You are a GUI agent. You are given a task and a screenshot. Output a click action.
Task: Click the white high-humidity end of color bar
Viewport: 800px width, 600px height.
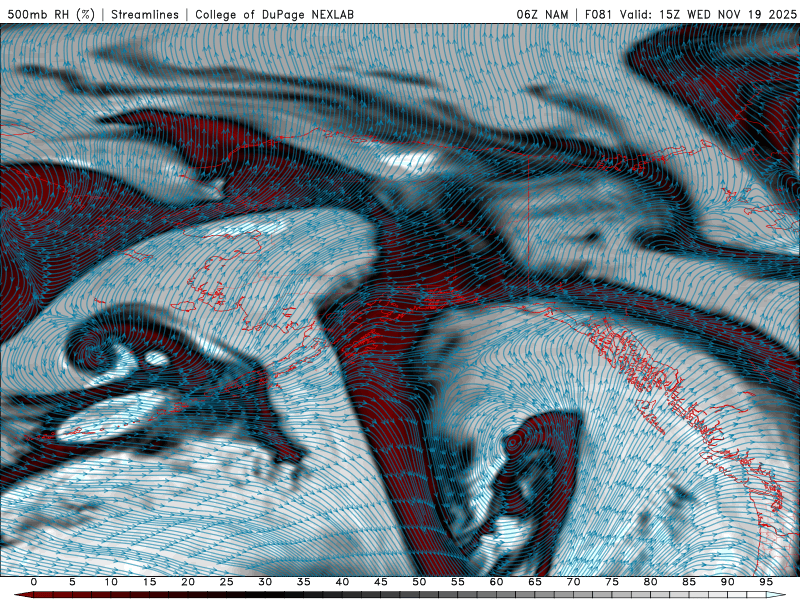click(x=777, y=595)
